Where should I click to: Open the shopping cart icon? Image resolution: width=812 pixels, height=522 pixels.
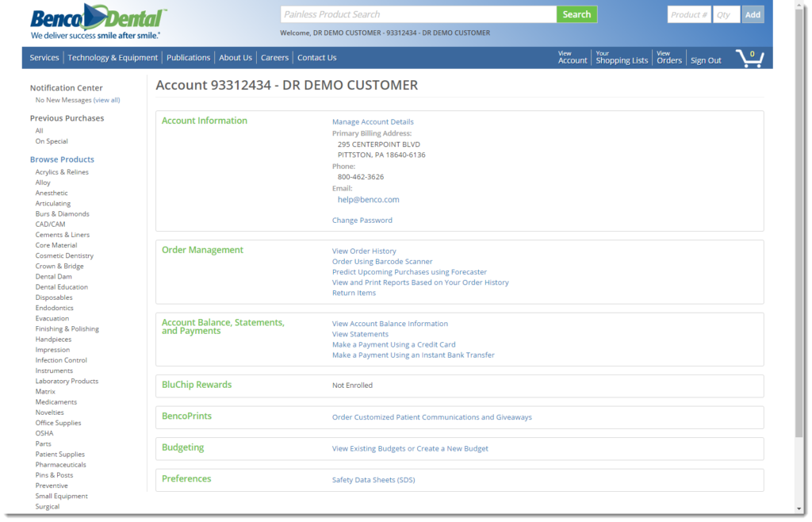[x=750, y=56]
